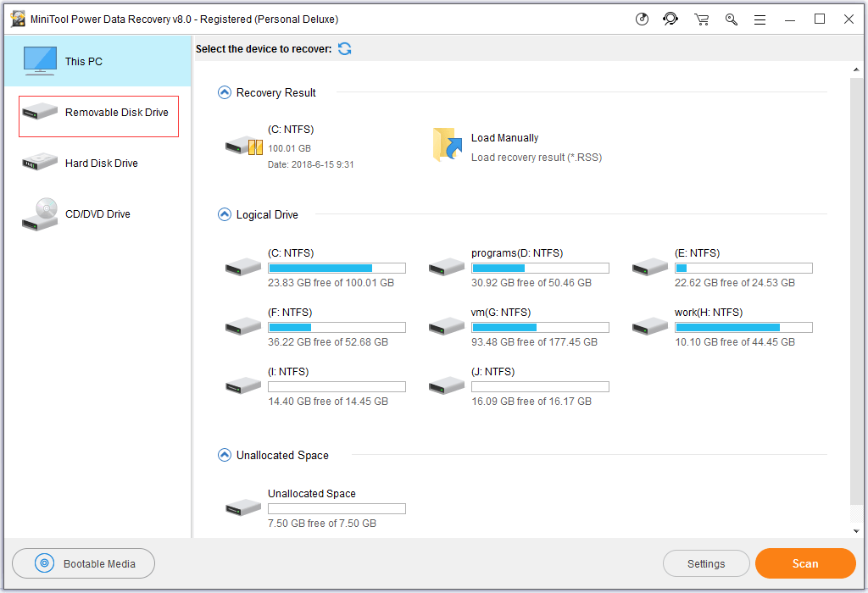Click '23.83 GB free of 100.01 GB' text

coord(331,283)
